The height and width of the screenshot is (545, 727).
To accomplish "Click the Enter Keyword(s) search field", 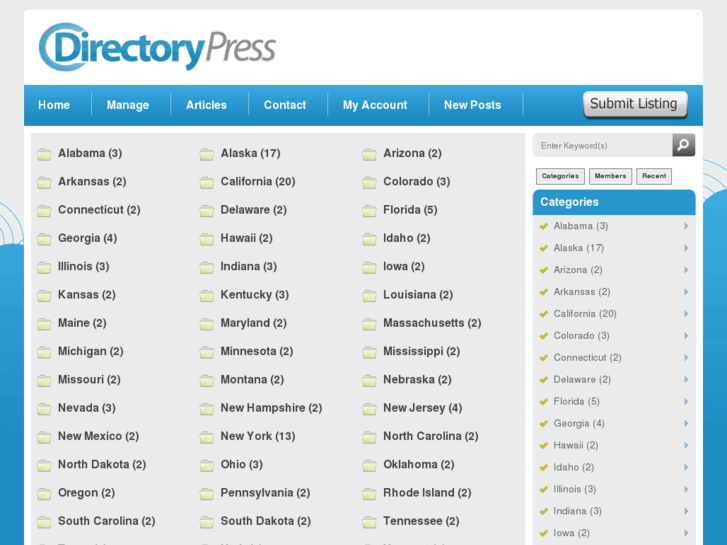I will 603,145.
